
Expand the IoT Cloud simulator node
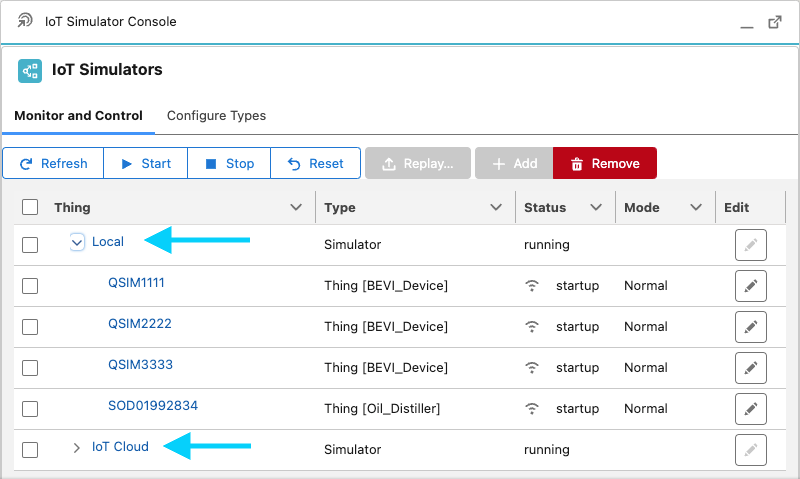coord(77,448)
